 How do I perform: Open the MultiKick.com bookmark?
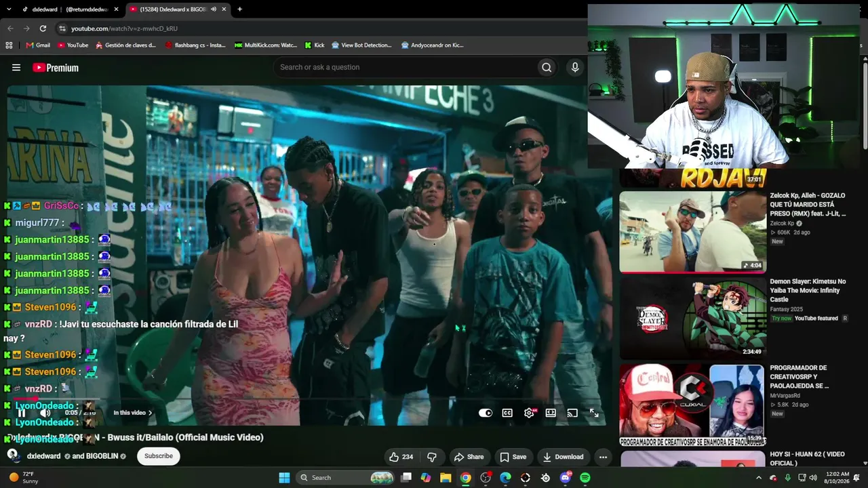pyautogui.click(x=266, y=45)
